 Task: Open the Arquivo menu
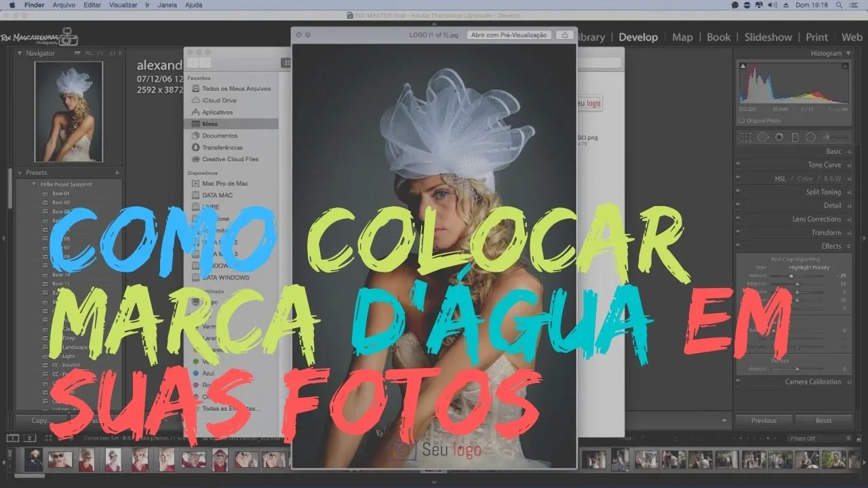click(x=63, y=5)
